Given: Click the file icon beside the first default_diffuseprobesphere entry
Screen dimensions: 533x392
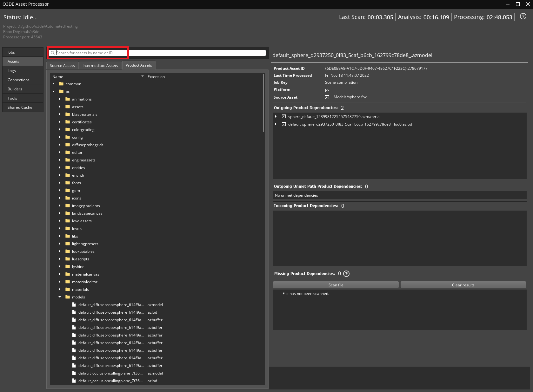Looking at the screenshot, I should click(x=74, y=304).
